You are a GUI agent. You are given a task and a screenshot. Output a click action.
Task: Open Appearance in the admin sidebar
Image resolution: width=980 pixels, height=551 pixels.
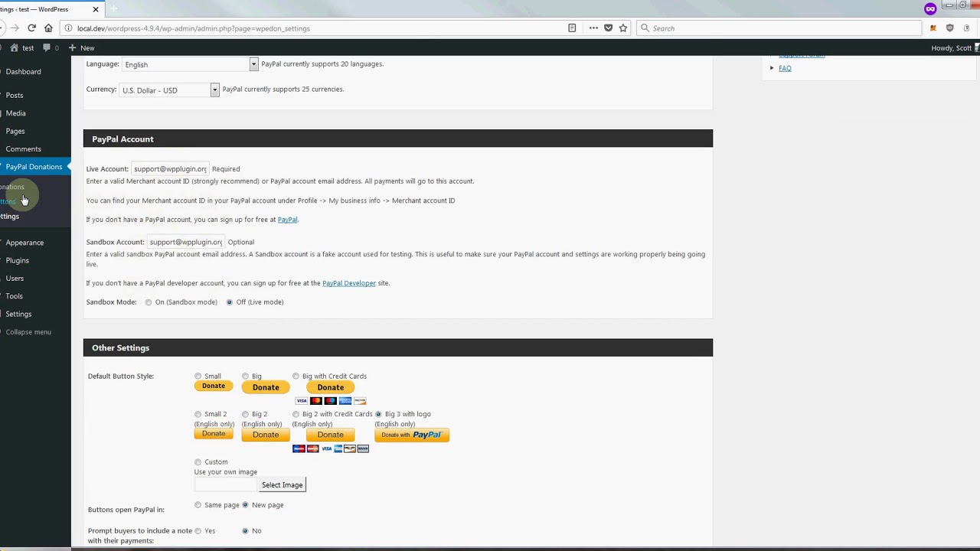tap(24, 243)
